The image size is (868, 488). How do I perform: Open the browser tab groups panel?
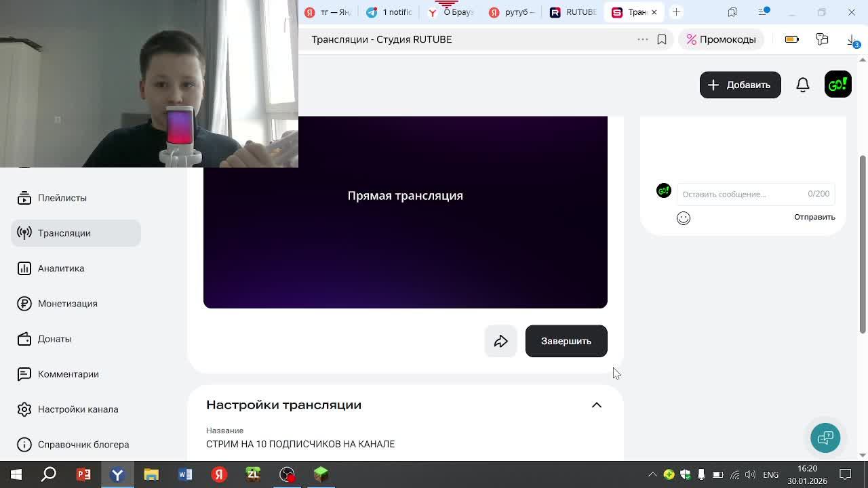[732, 12]
